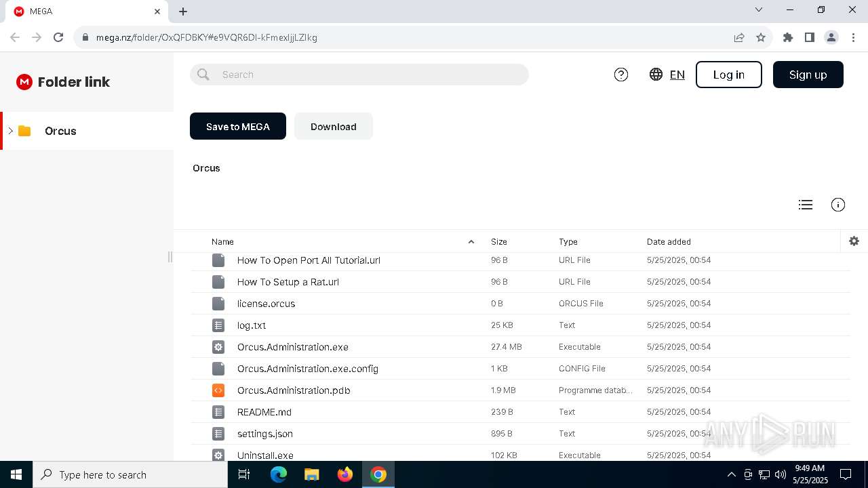Open the tab search dropdown chevron

759,9
